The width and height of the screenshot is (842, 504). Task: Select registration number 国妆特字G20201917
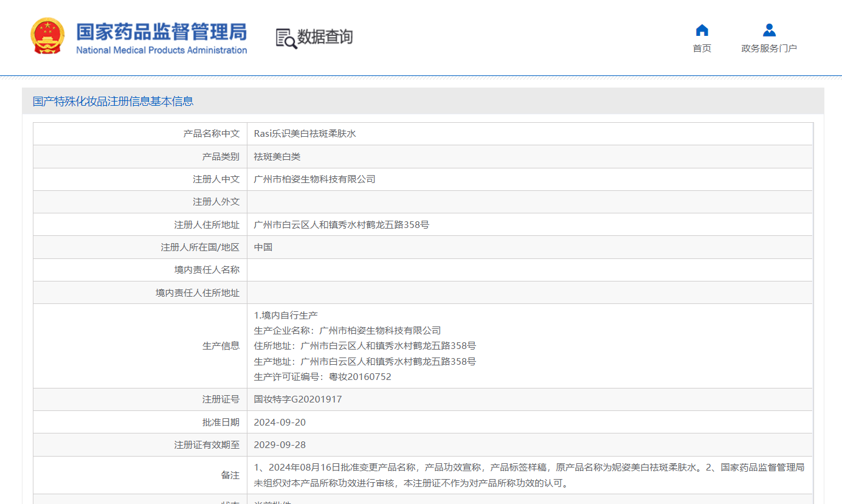(x=297, y=399)
